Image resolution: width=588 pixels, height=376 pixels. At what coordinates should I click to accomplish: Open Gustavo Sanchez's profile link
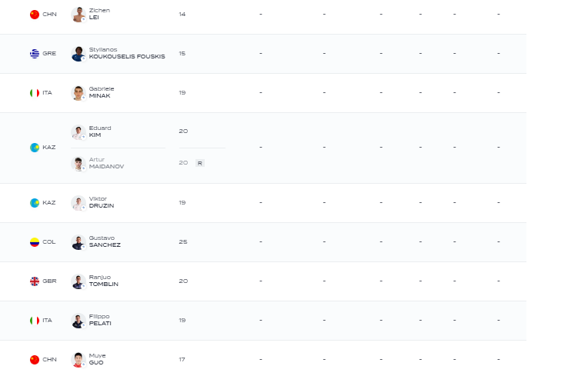[105, 242]
